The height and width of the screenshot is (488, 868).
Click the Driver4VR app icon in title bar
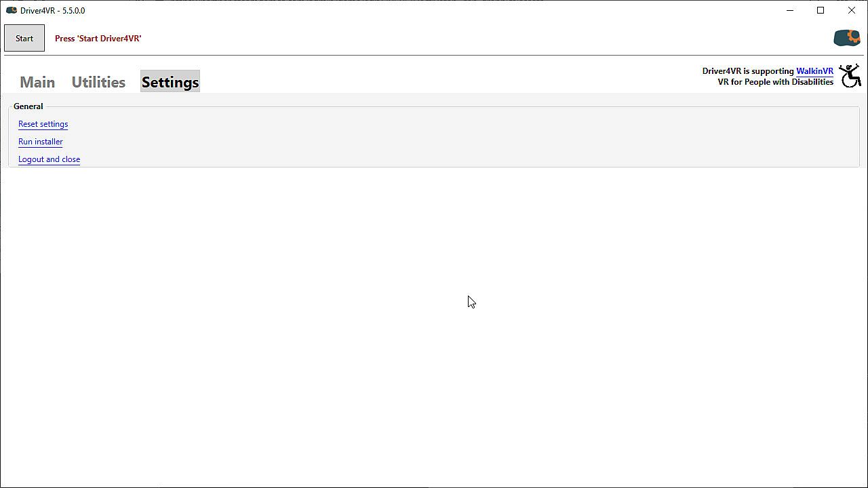pyautogui.click(x=11, y=10)
